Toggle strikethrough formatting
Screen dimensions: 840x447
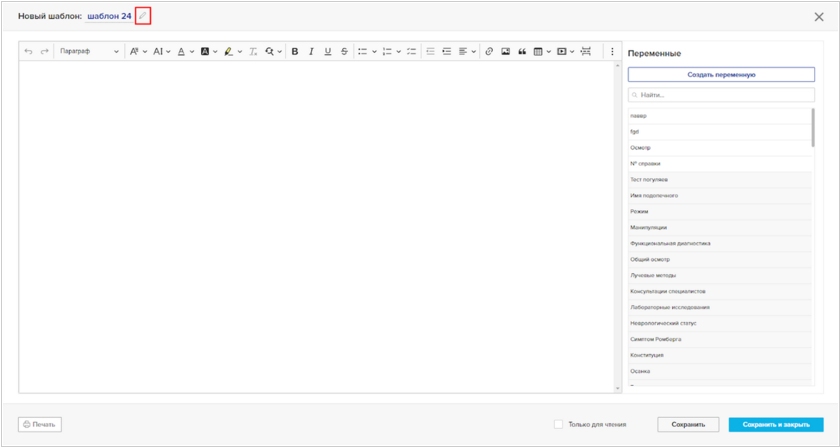point(344,51)
